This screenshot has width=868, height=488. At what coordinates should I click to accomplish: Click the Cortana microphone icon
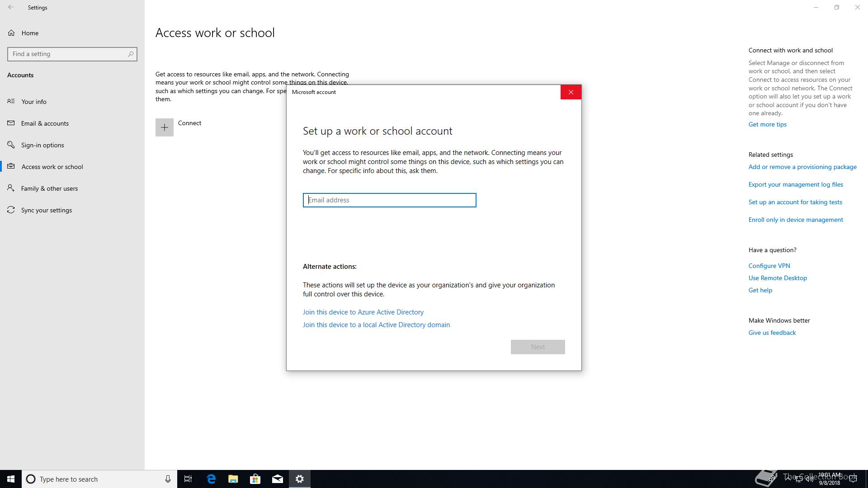pyautogui.click(x=168, y=479)
